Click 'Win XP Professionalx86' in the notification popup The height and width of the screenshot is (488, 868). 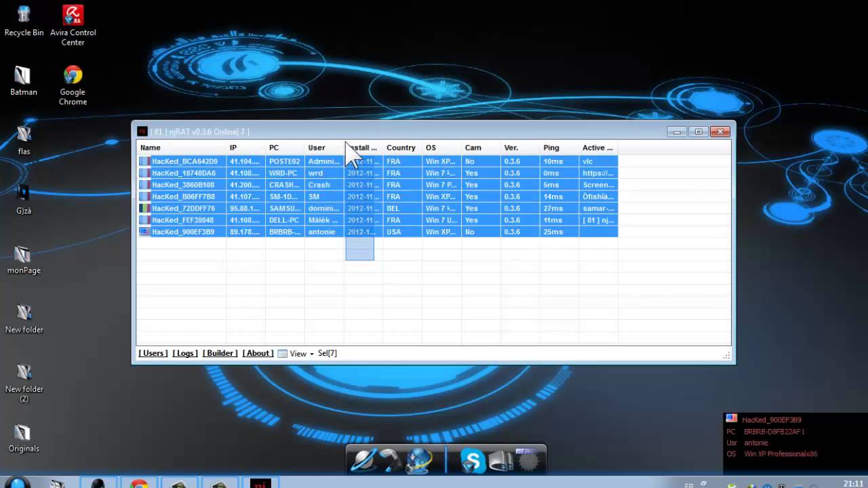[781, 454]
